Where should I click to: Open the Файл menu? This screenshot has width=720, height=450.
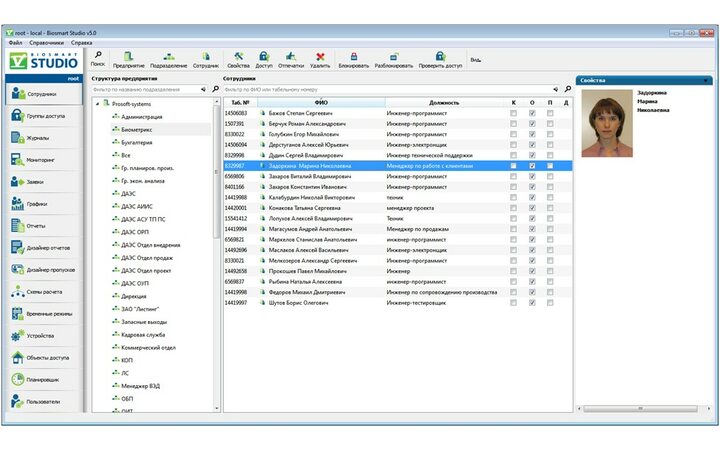pyautogui.click(x=15, y=43)
